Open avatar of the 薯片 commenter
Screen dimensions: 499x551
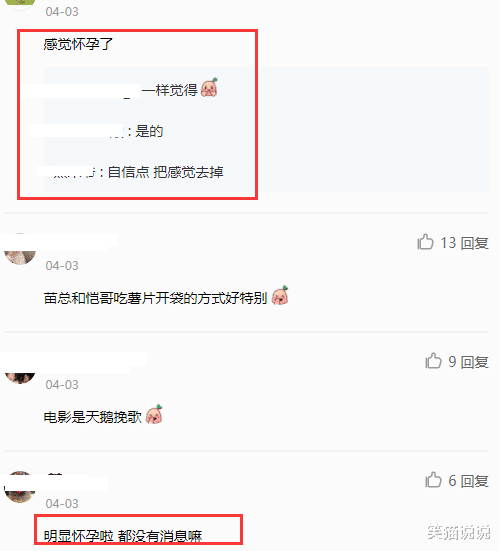click(x=20, y=250)
